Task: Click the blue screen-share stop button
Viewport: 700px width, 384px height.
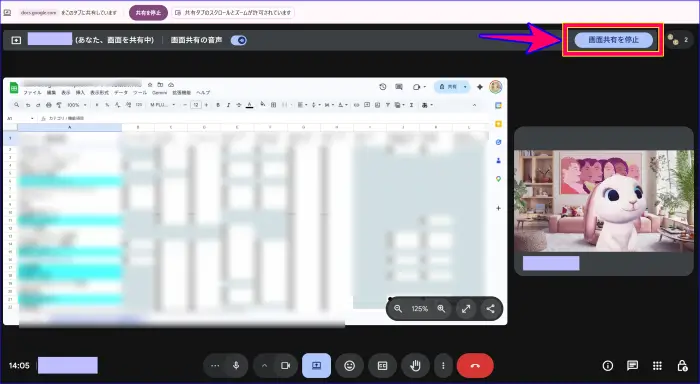Action: pyautogui.click(x=613, y=40)
